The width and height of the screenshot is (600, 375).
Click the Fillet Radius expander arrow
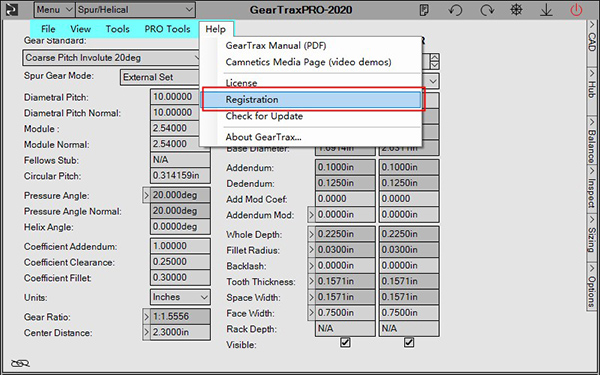(311, 250)
